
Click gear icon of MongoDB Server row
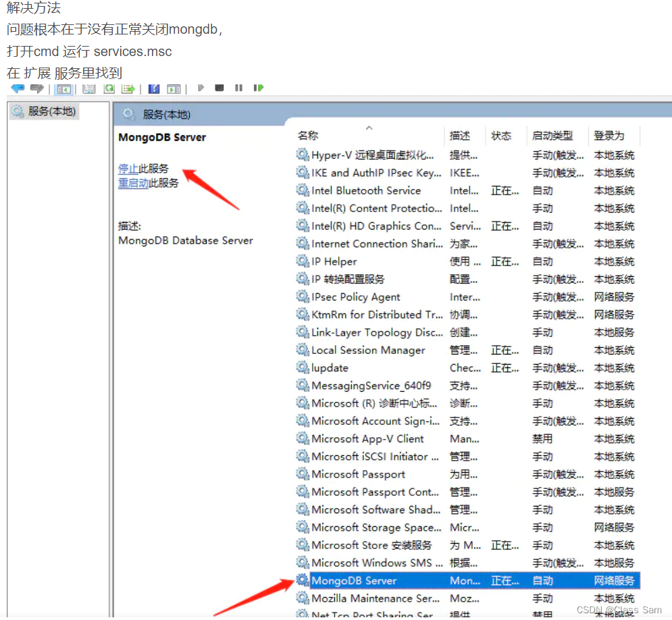pos(303,580)
